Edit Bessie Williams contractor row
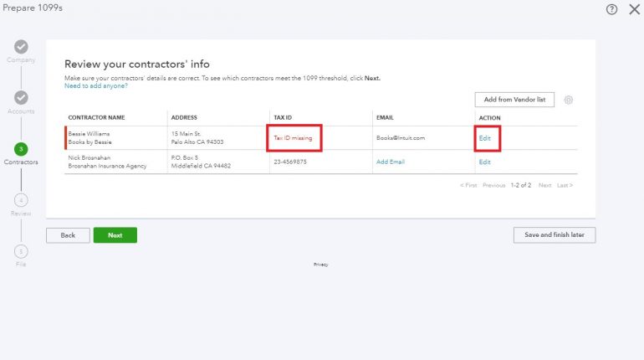644x360 pixels. pos(485,138)
